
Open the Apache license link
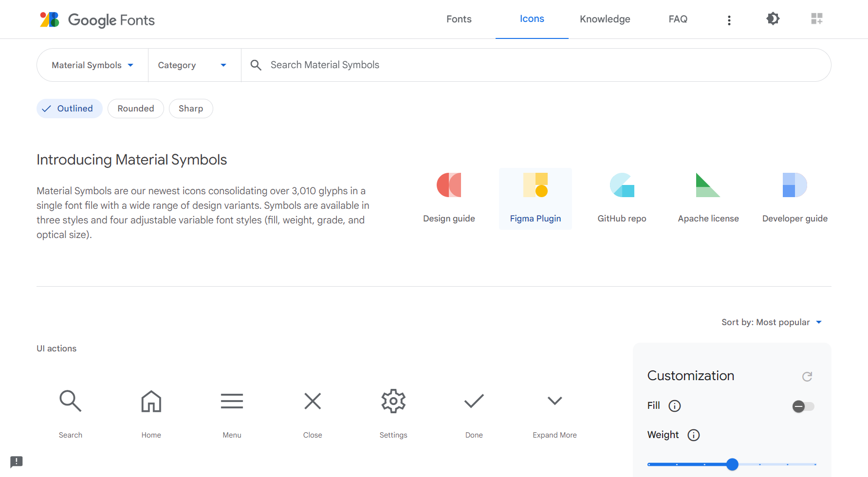point(708,199)
